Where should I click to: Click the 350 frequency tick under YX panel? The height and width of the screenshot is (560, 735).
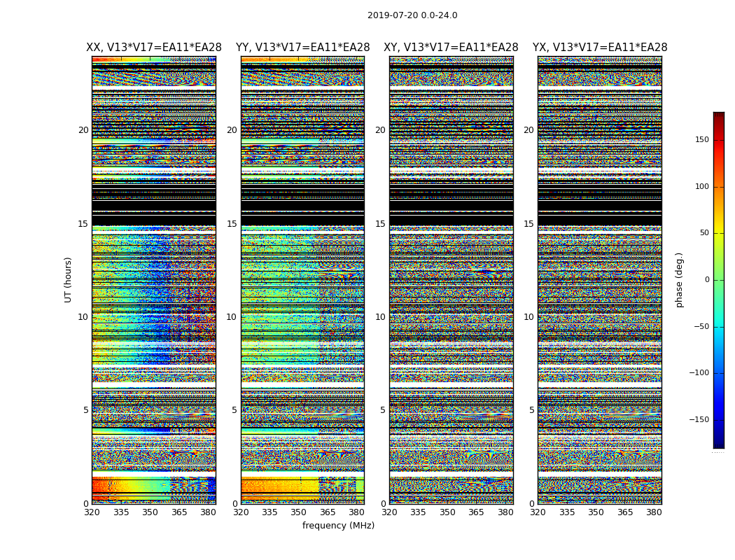coord(596,512)
